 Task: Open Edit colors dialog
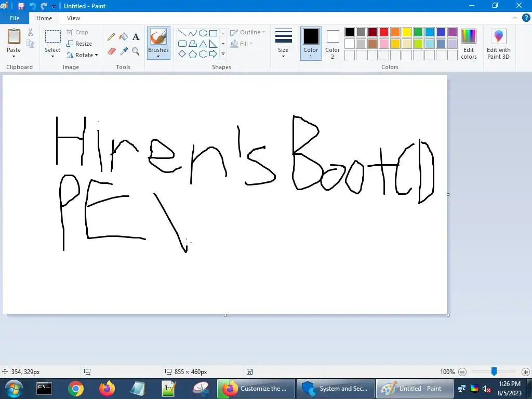tap(469, 44)
